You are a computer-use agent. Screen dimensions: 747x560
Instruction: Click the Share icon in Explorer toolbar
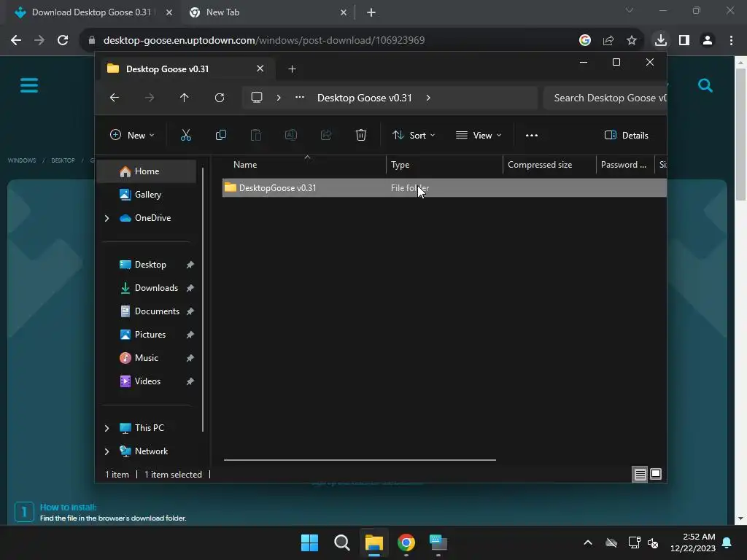[326, 135]
